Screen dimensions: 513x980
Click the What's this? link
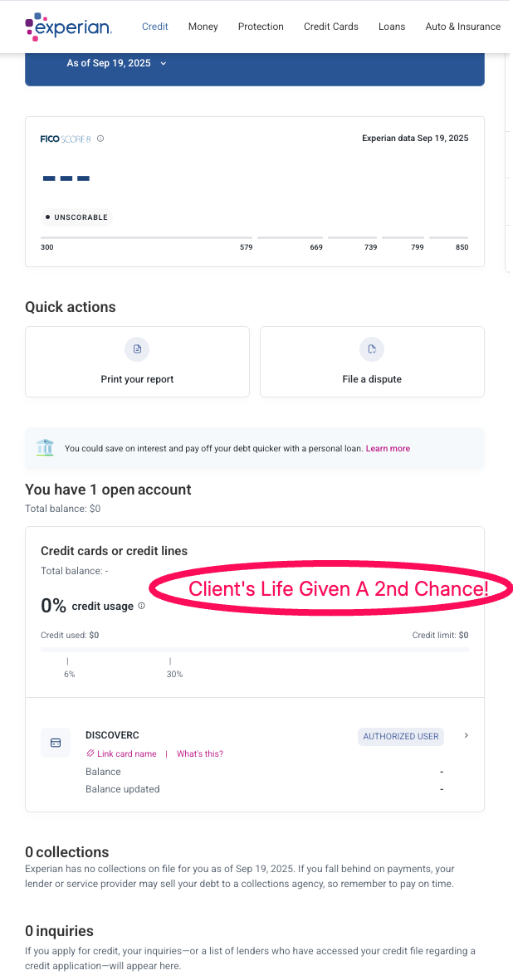pyautogui.click(x=200, y=753)
